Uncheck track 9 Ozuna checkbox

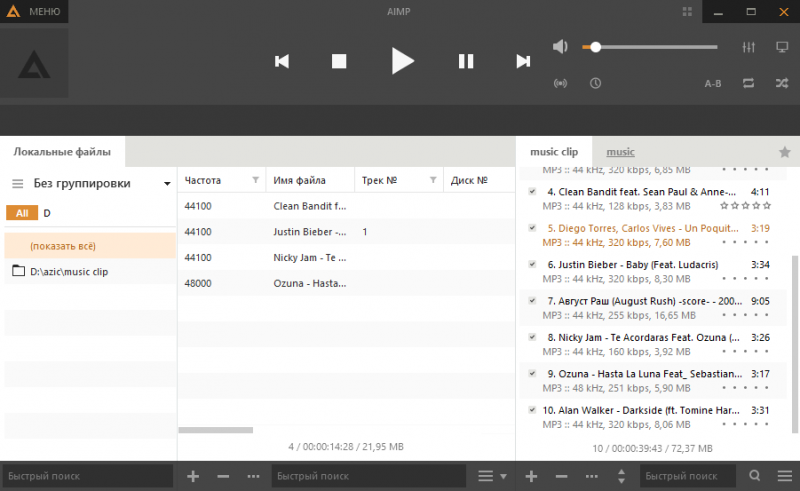pos(532,374)
